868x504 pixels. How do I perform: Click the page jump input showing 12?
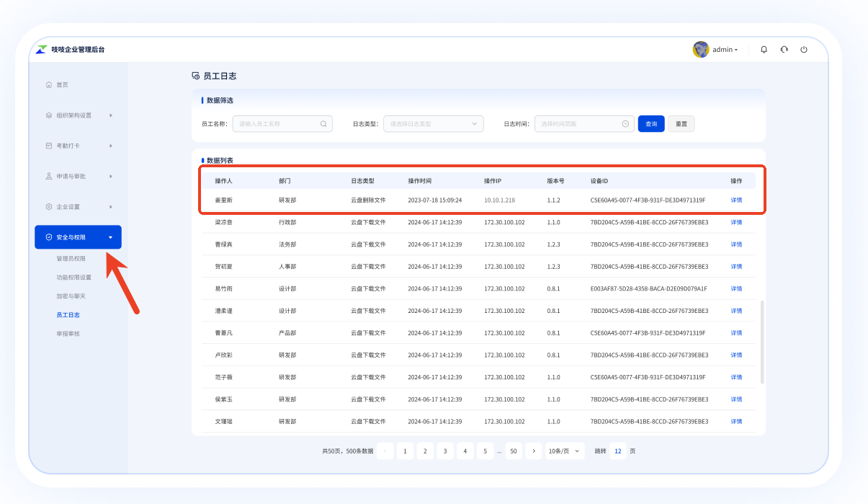point(617,450)
